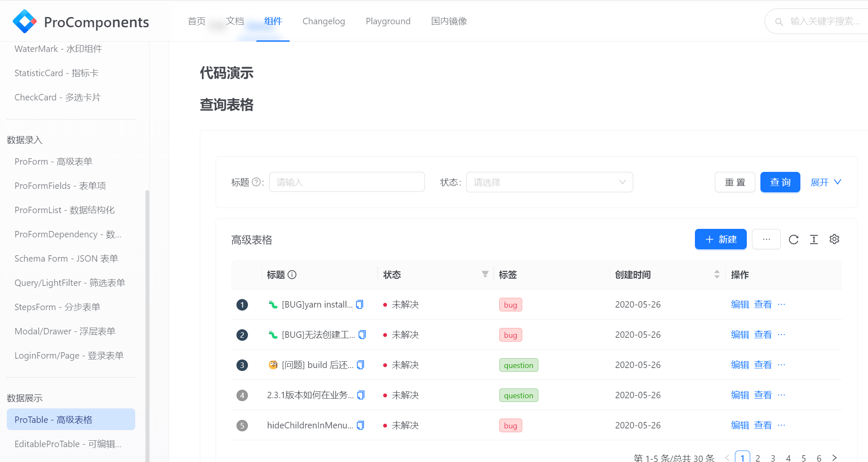This screenshot has width=868, height=462.
Task: Go to next page arrow in pagination
Action: (835, 458)
